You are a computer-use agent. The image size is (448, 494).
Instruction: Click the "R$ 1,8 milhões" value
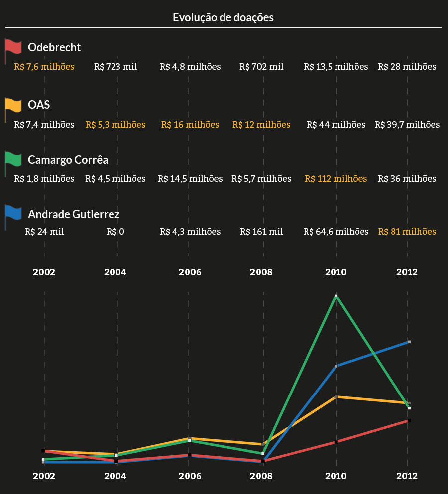coord(44,179)
